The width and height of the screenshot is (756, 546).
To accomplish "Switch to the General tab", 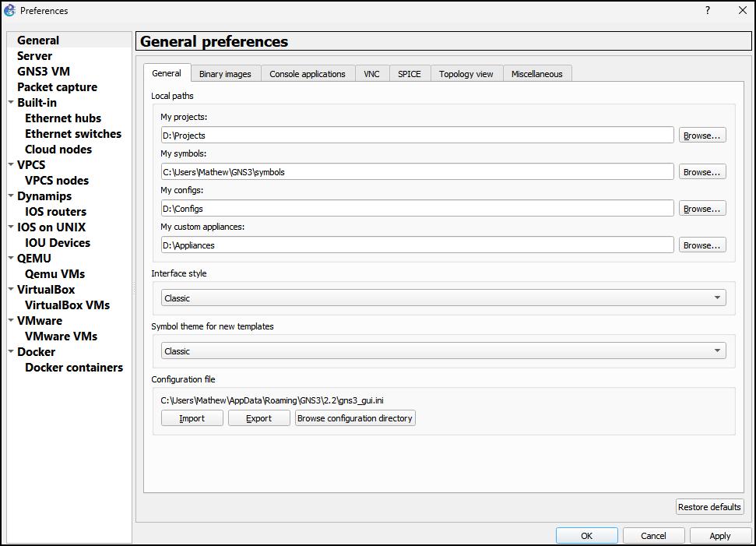I will [x=167, y=73].
